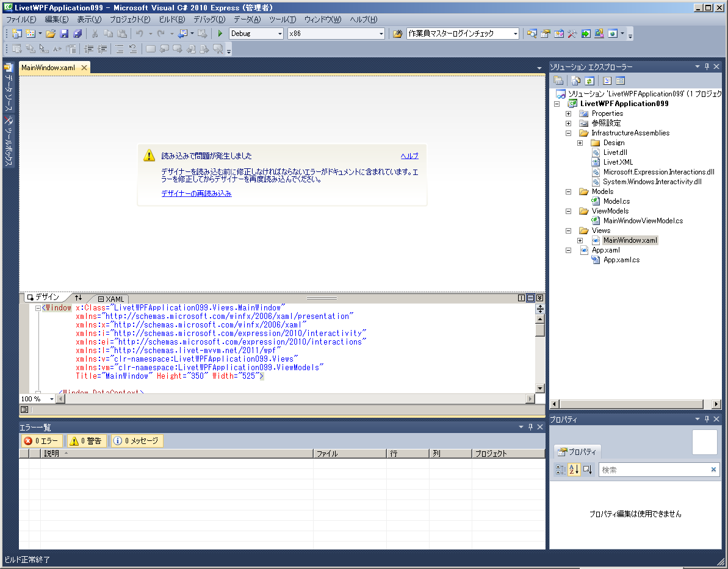Clear the Properties search box

pos(713,470)
